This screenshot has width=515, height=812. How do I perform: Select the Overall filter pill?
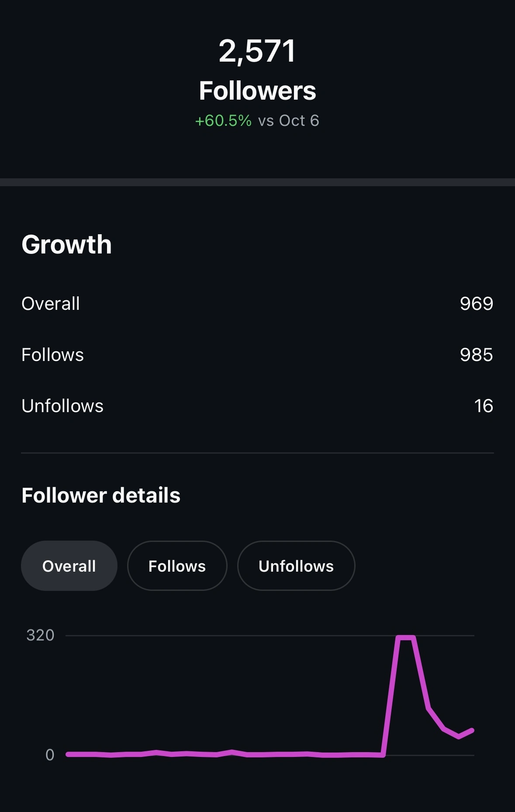pos(69,566)
